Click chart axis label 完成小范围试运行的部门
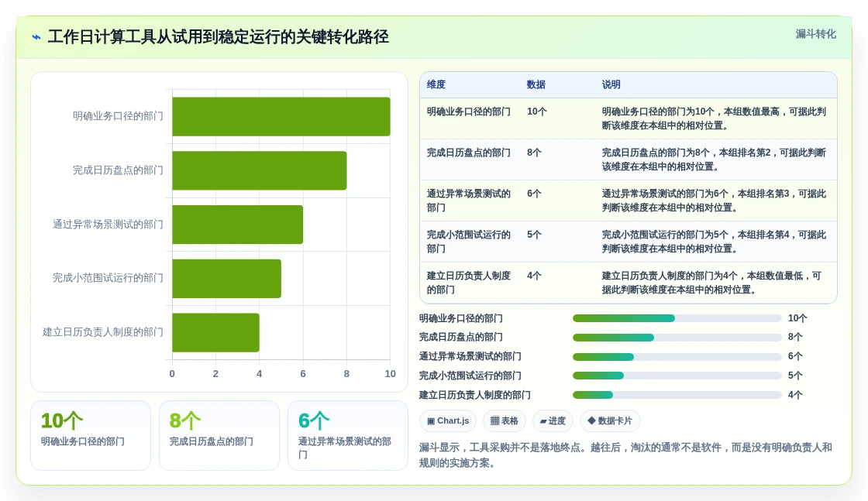Image resolution: width=868 pixels, height=501 pixels. click(x=108, y=278)
